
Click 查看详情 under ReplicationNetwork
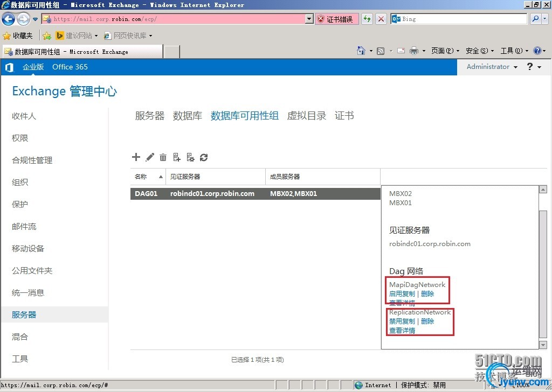[402, 331]
